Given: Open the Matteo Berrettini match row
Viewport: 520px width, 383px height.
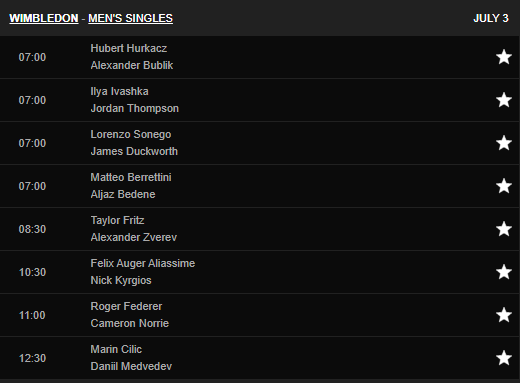Looking at the screenshot, I should point(260,186).
